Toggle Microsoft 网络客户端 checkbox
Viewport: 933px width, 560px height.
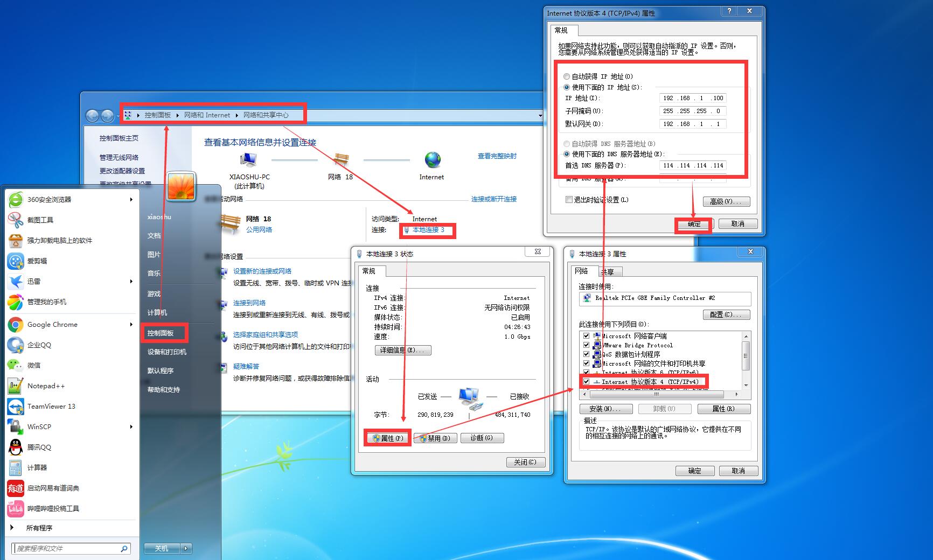pos(587,336)
